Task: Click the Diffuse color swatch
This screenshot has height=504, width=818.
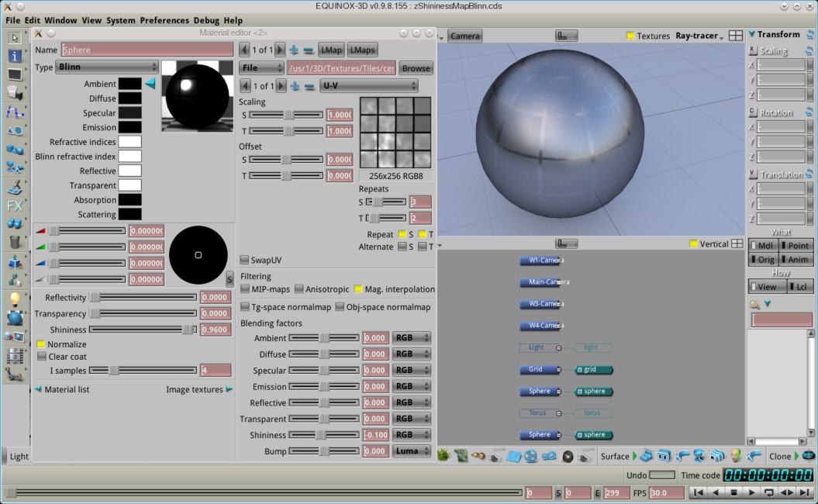Action: coord(129,98)
